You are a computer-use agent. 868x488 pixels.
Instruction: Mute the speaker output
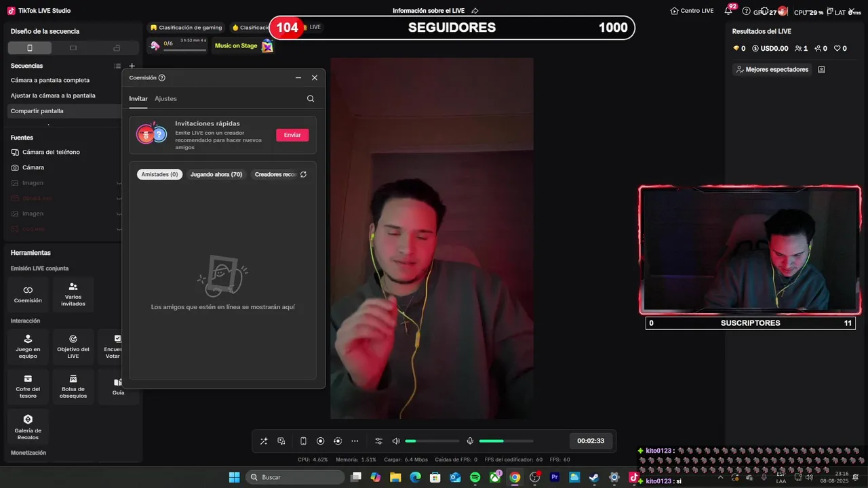click(396, 441)
